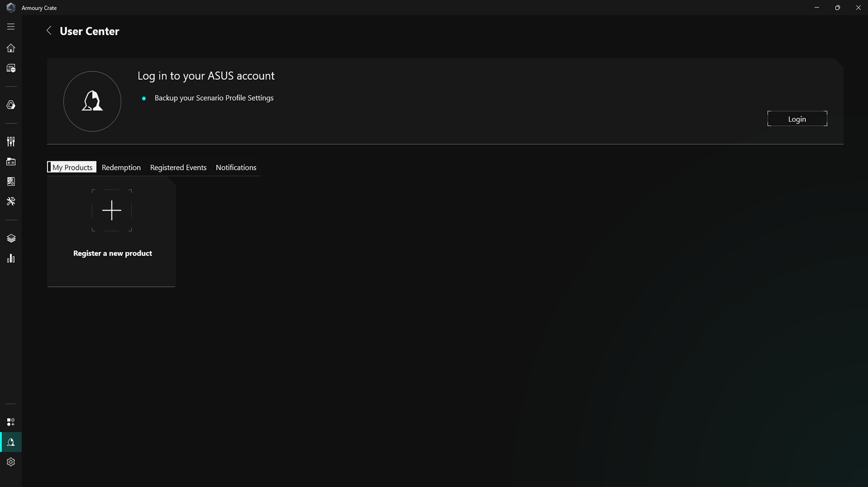Minimize the Armoury Crate window
The height and width of the screenshot is (487, 868).
tap(817, 8)
